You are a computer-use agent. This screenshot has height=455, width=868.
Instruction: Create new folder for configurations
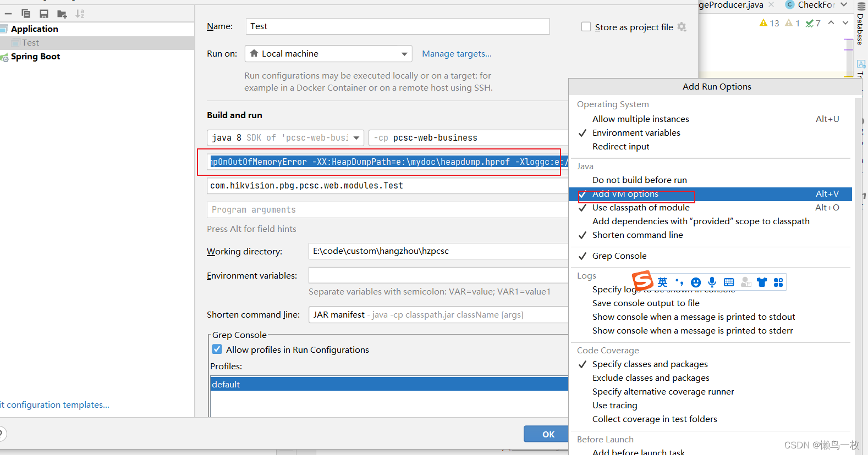point(62,14)
